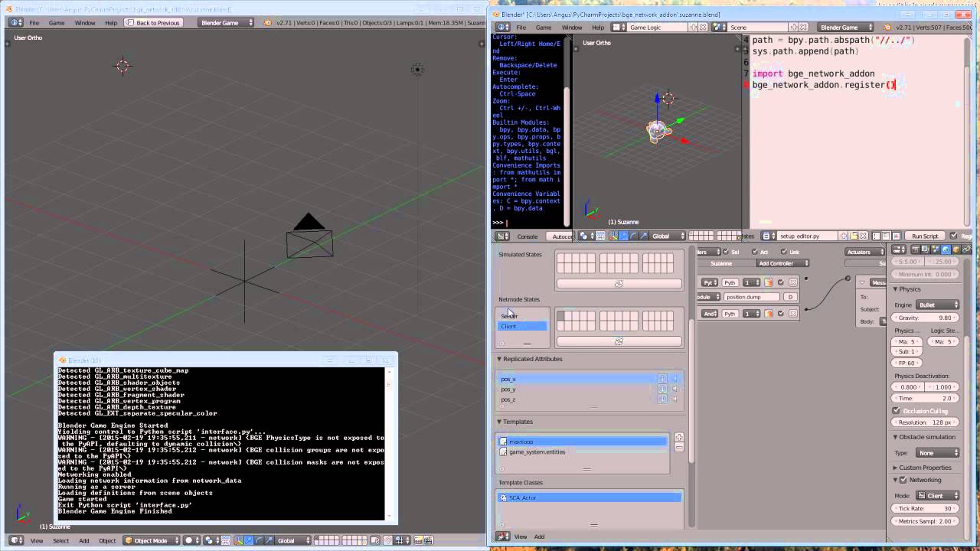Click state icon on Python controller row
This screenshot has width=980, height=551.
pos(769,282)
